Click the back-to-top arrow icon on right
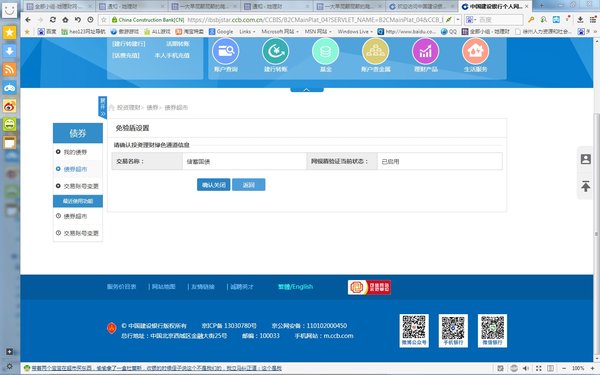Image resolution: width=600 pixels, height=375 pixels. (585, 186)
